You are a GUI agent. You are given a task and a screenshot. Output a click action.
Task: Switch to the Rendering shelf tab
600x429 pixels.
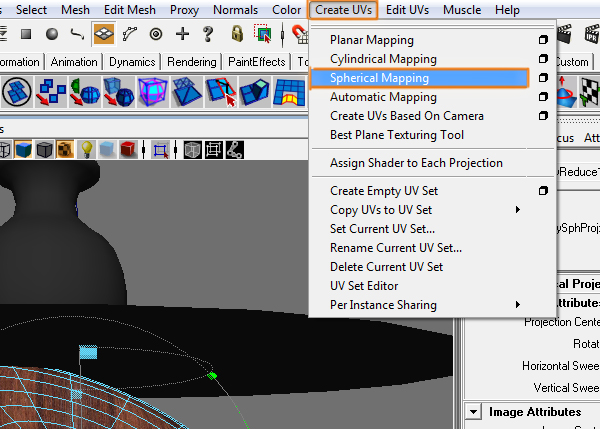click(192, 62)
